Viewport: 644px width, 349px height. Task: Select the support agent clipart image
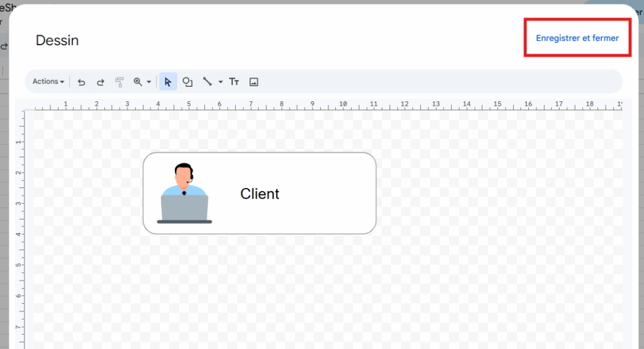[184, 193]
